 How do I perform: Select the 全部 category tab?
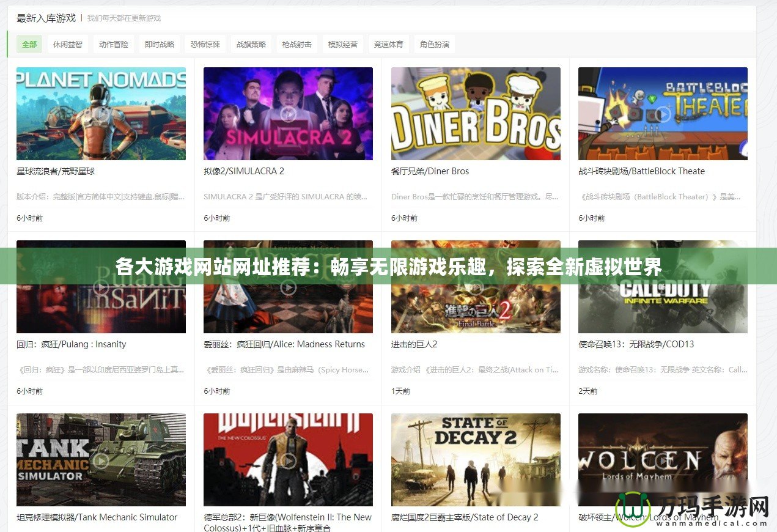click(x=29, y=44)
